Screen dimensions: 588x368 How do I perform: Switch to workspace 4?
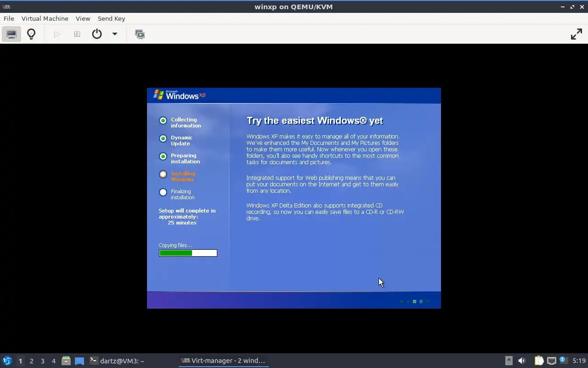53,361
